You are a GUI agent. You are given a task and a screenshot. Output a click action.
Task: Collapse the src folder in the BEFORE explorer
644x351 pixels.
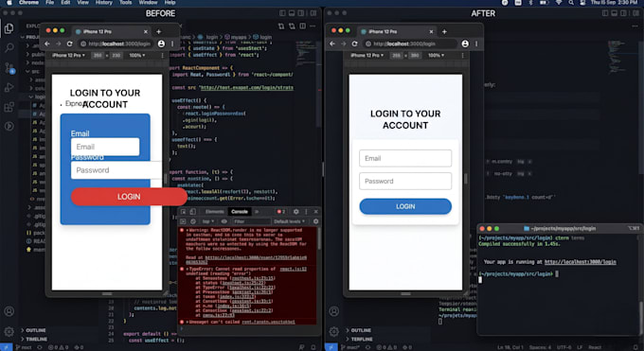click(x=32, y=71)
